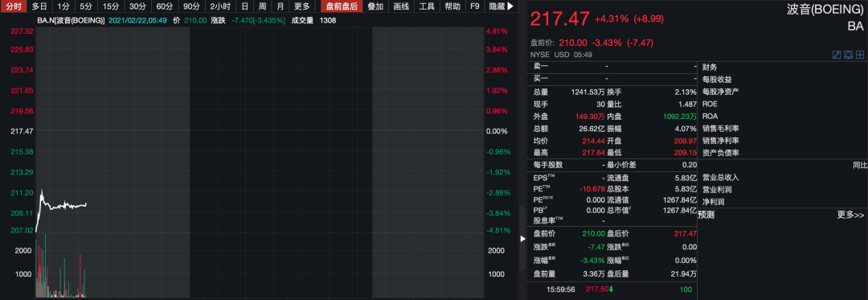The width and height of the screenshot is (868, 300).
Task: Switch to 日 daily chart
Action: click(244, 6)
